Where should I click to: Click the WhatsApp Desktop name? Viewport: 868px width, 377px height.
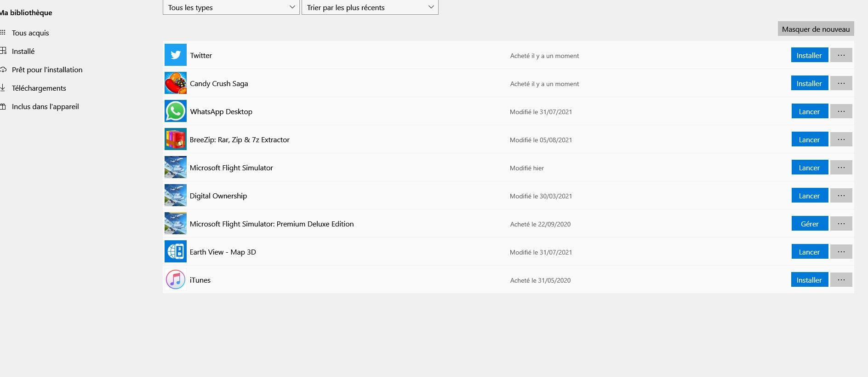coord(221,111)
